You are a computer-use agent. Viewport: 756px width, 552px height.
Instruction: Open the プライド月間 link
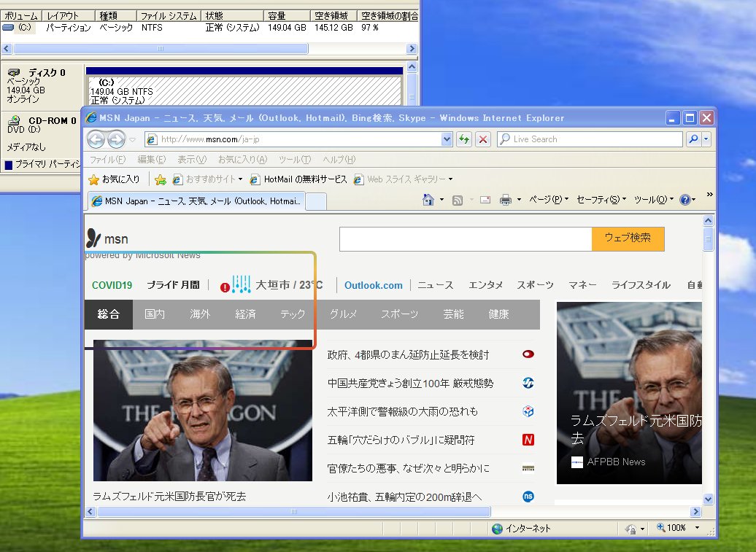pos(173,285)
